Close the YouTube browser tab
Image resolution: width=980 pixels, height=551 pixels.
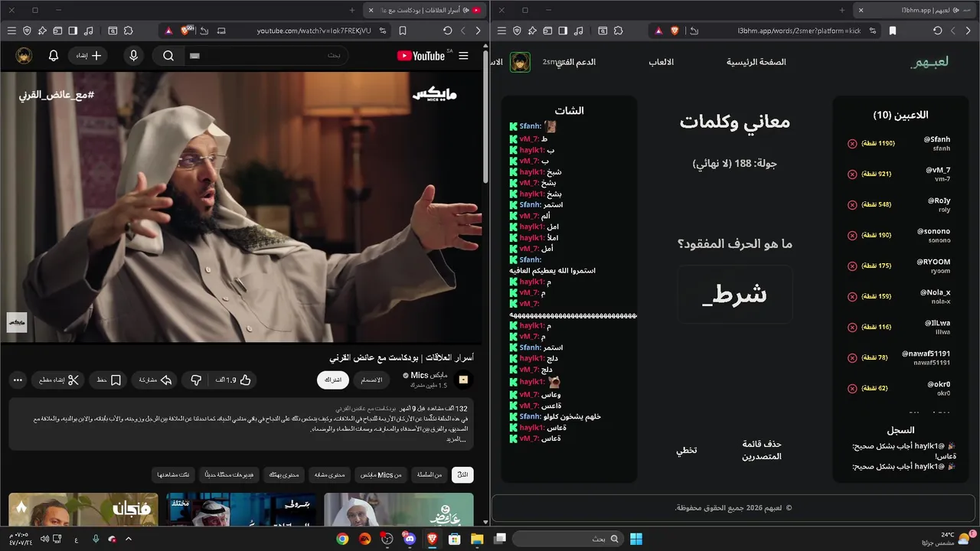tap(371, 10)
